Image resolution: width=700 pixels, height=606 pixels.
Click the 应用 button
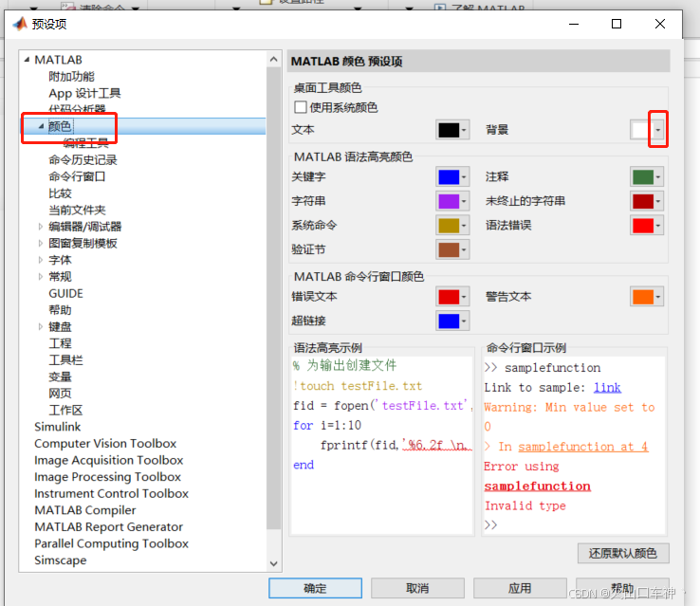pos(520,588)
